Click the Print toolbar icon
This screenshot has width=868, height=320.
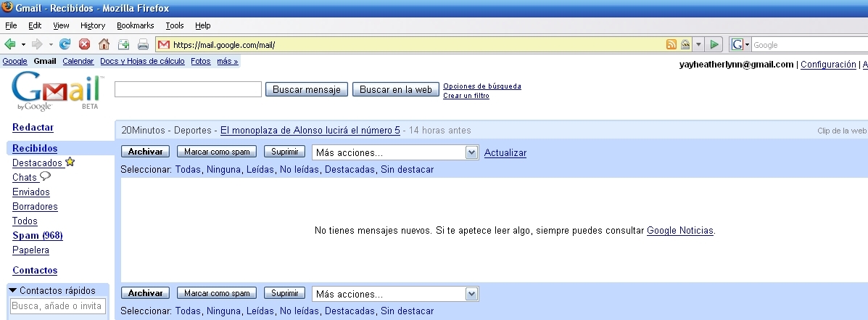tap(143, 44)
